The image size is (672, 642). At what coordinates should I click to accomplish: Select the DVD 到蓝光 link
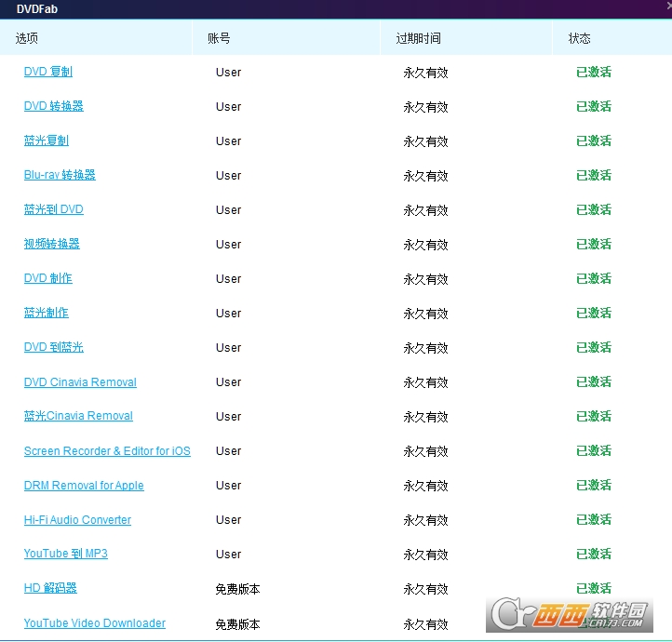click(54, 347)
